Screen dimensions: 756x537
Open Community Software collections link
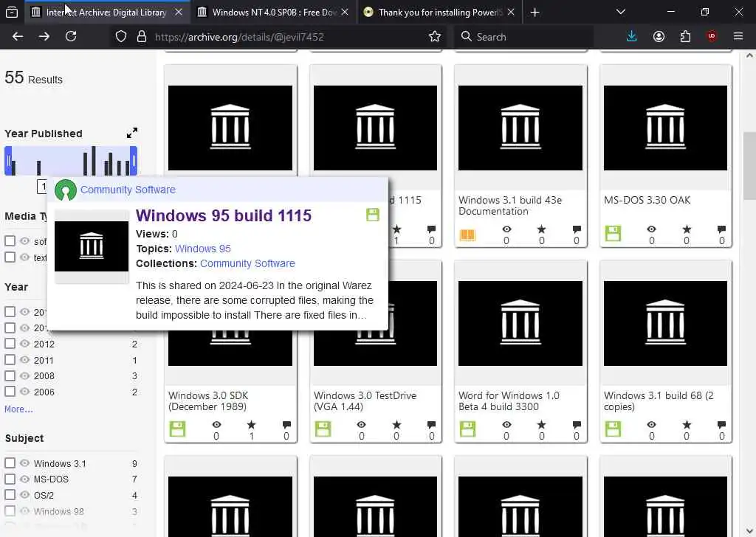[x=247, y=263]
